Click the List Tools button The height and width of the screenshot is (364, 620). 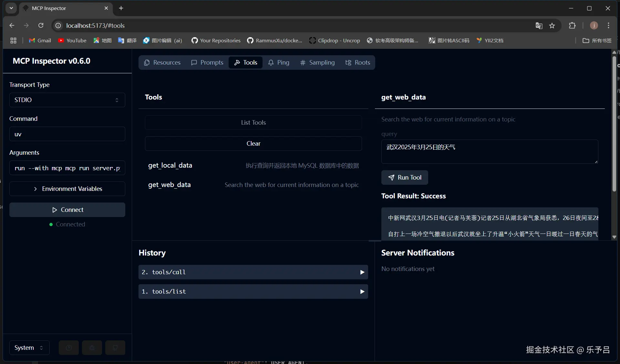tap(253, 123)
